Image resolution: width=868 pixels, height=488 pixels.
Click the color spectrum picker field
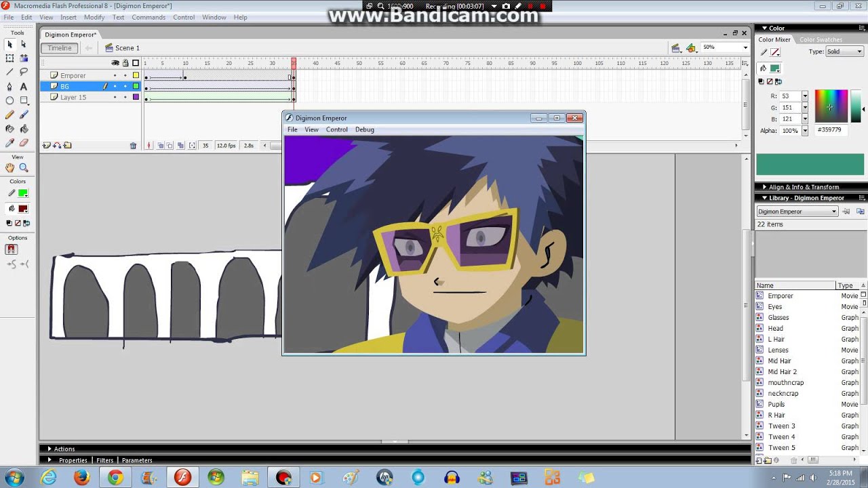[831, 106]
